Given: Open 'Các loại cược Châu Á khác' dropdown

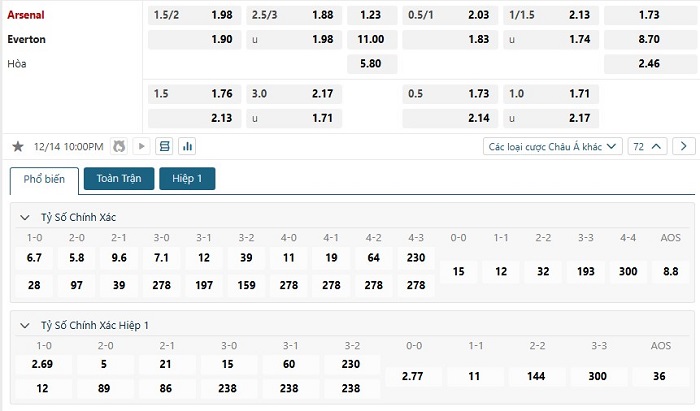Looking at the screenshot, I should (x=552, y=146).
